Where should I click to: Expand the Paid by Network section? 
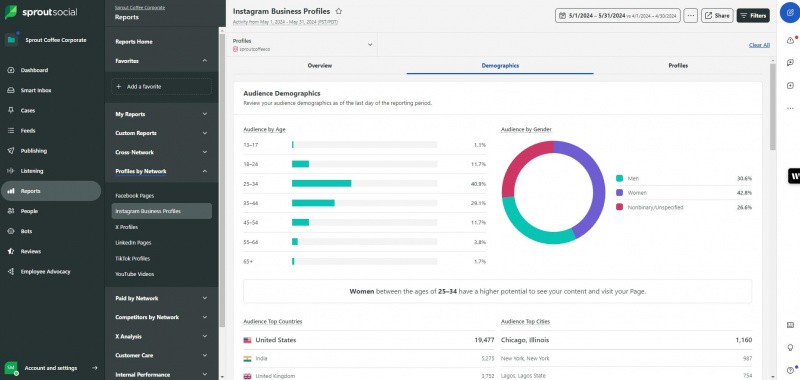point(161,298)
